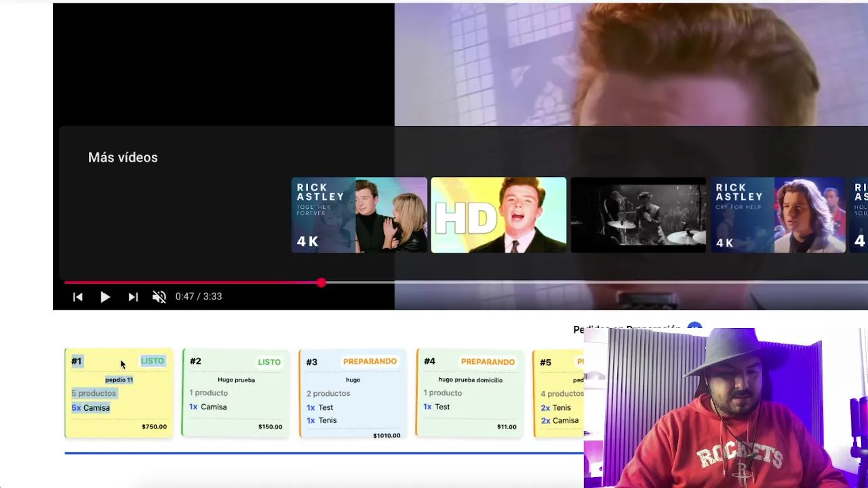Select order card #1
868x488 pixels.
click(x=119, y=393)
